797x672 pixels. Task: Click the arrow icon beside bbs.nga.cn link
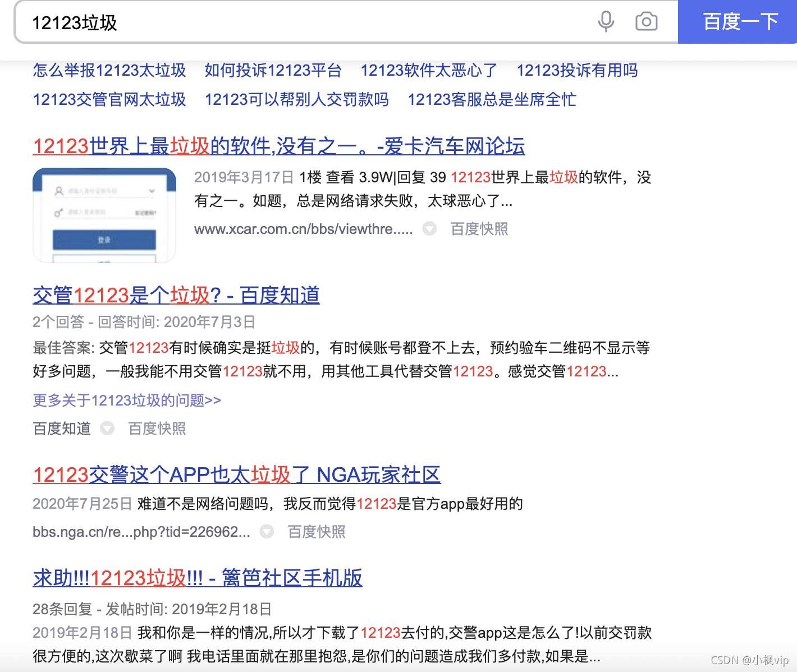pyautogui.click(x=267, y=532)
